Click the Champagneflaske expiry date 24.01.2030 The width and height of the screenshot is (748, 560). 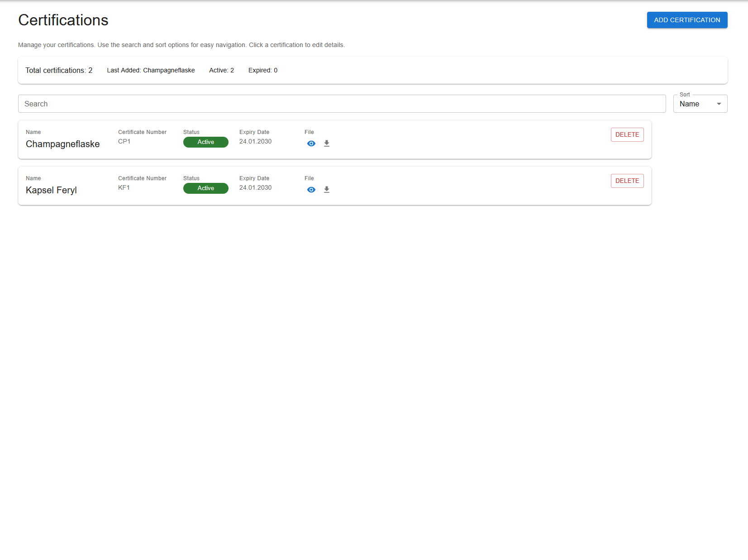pyautogui.click(x=255, y=142)
